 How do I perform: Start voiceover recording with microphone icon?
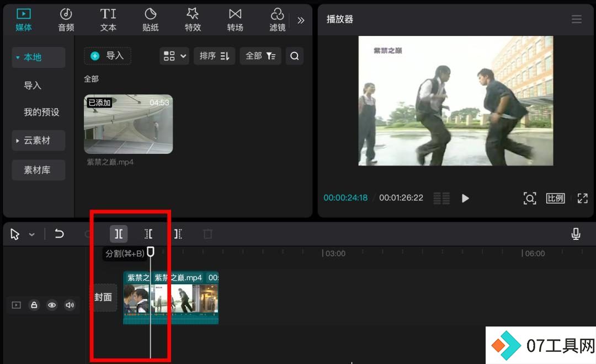pyautogui.click(x=576, y=234)
